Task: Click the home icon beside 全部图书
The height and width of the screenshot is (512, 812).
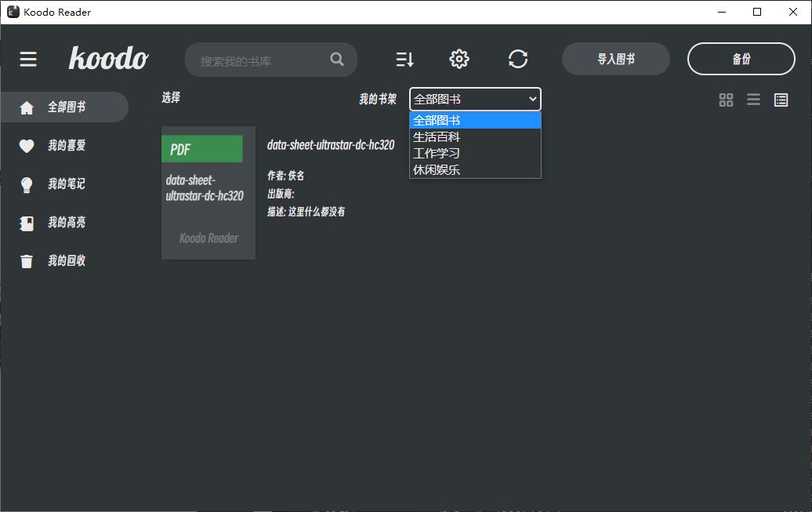Action: coord(27,107)
